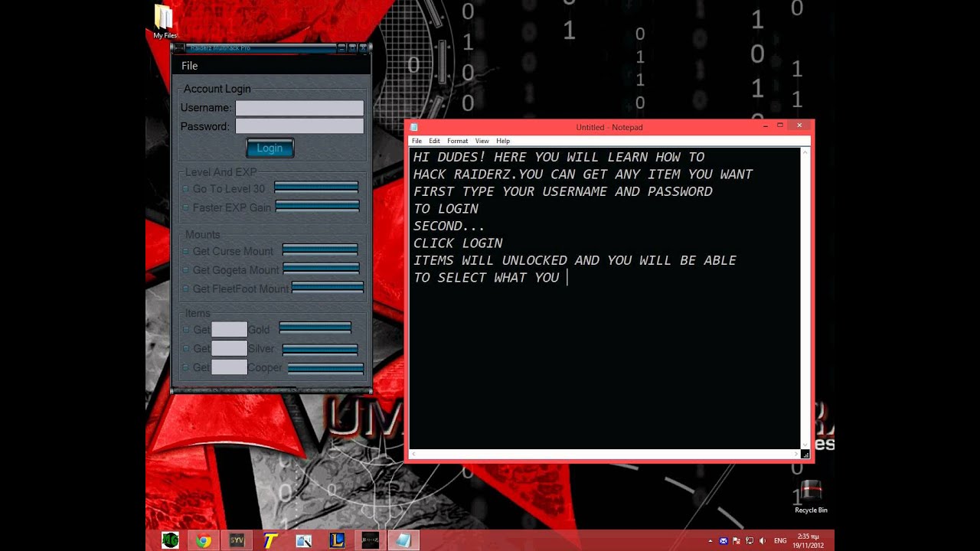
Task: Maximize the Raiderz Multihack window
Action: (352, 48)
